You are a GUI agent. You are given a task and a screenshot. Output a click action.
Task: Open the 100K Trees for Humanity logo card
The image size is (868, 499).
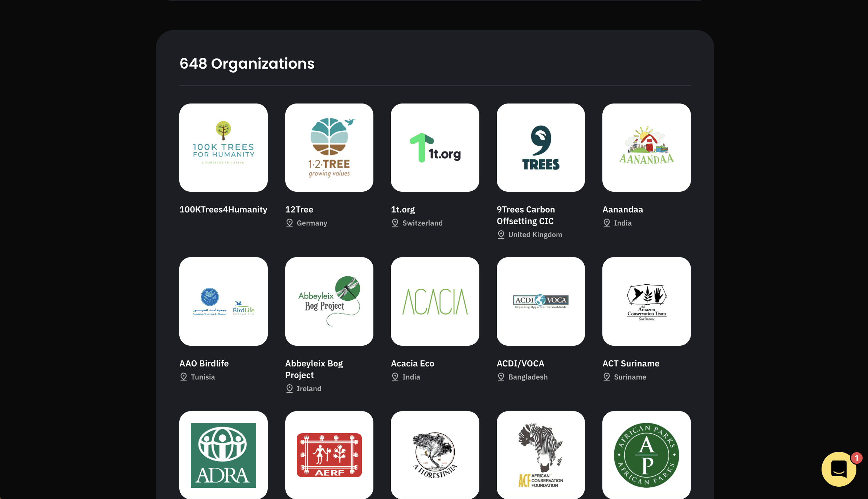coord(224,147)
